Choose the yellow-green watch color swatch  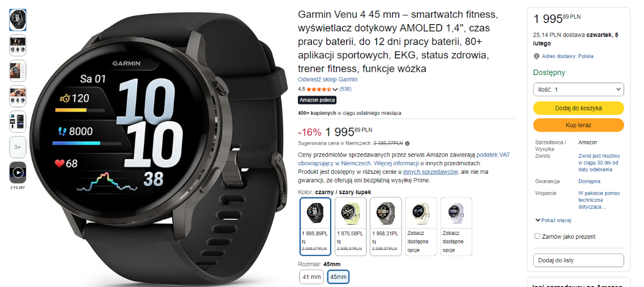[x=350, y=226]
